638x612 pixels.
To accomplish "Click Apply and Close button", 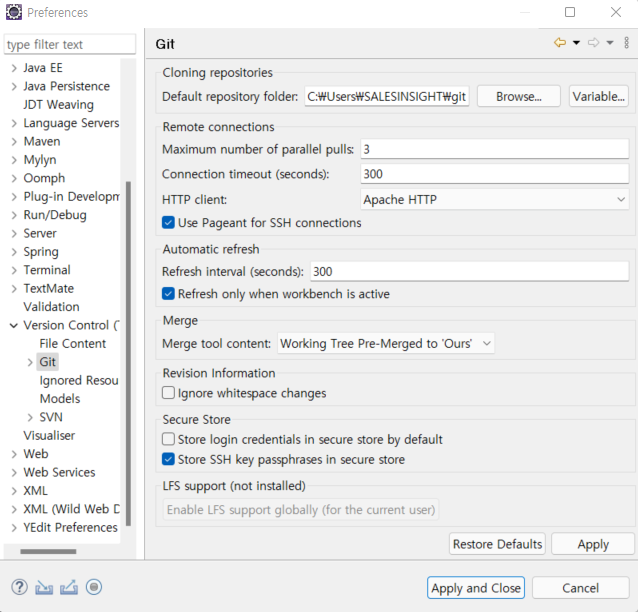I will (x=476, y=588).
